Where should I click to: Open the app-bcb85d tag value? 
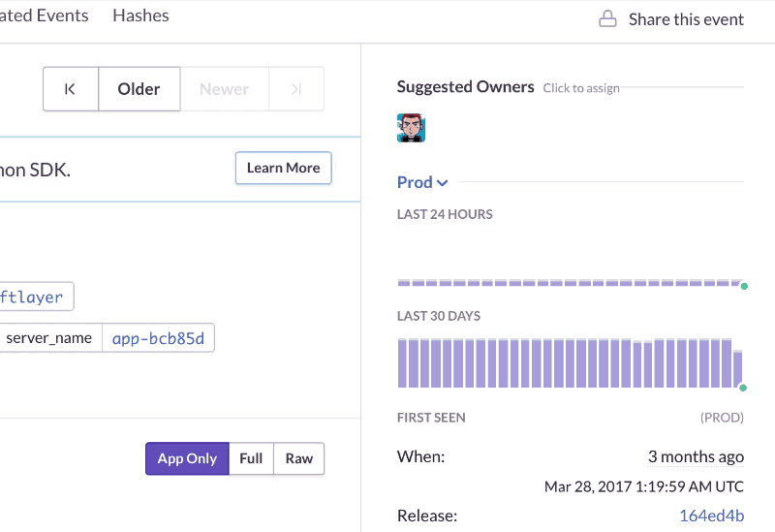point(158,338)
